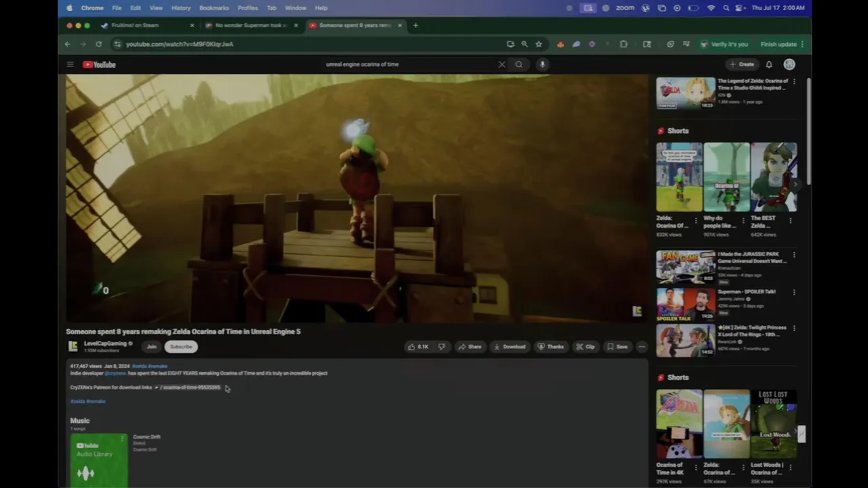Open the LevelCapGaming channel avatar
The width and height of the screenshot is (868, 488).
tap(73, 346)
